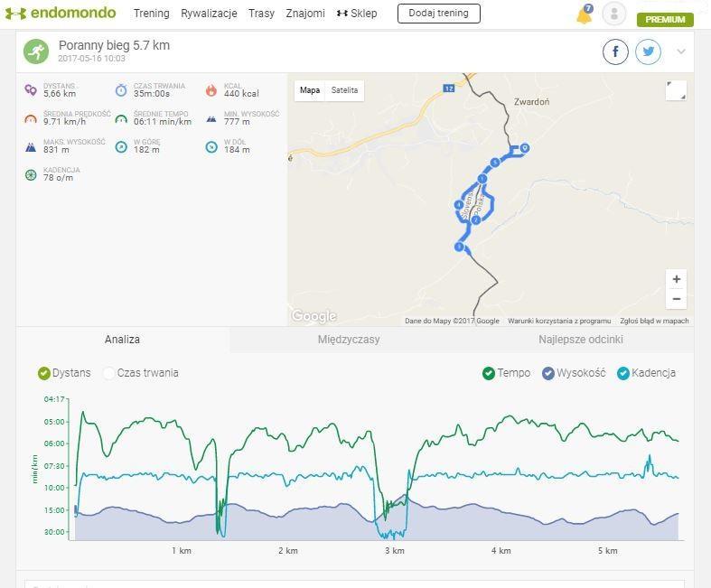
Task: Toggle fullscreen map view
Action: point(675,90)
